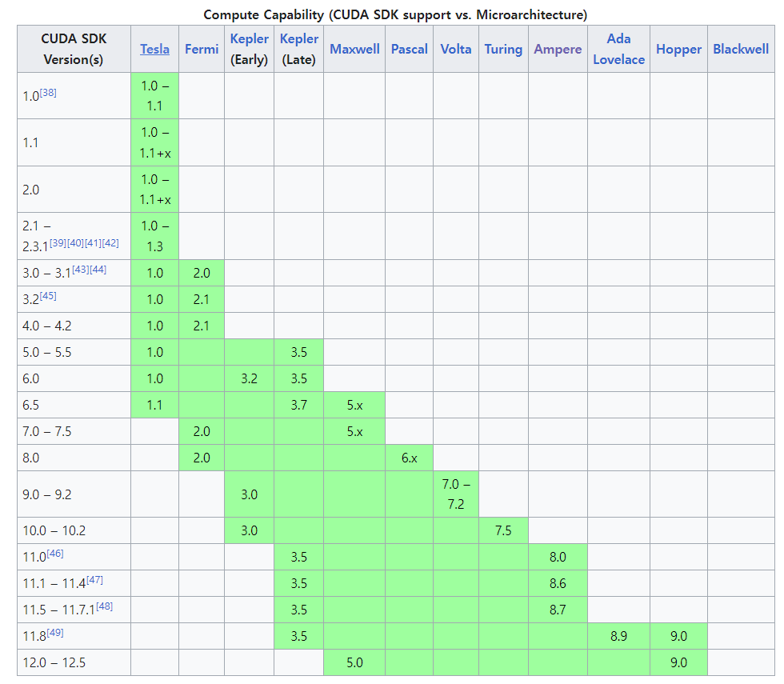Select the '9.0 – 9.2' SDK version label
The image size is (784, 684).
pyautogui.click(x=47, y=494)
